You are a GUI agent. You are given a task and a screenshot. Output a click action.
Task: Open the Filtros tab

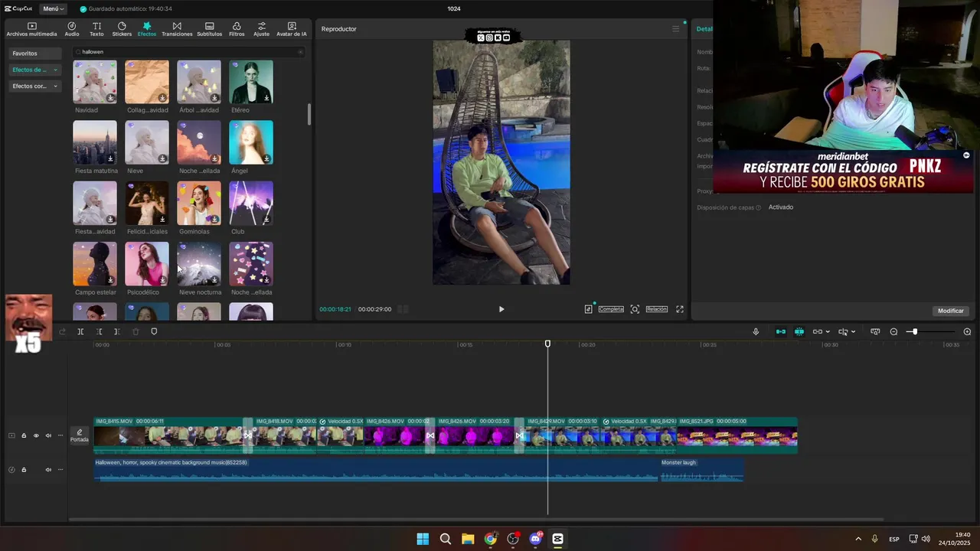coord(237,29)
